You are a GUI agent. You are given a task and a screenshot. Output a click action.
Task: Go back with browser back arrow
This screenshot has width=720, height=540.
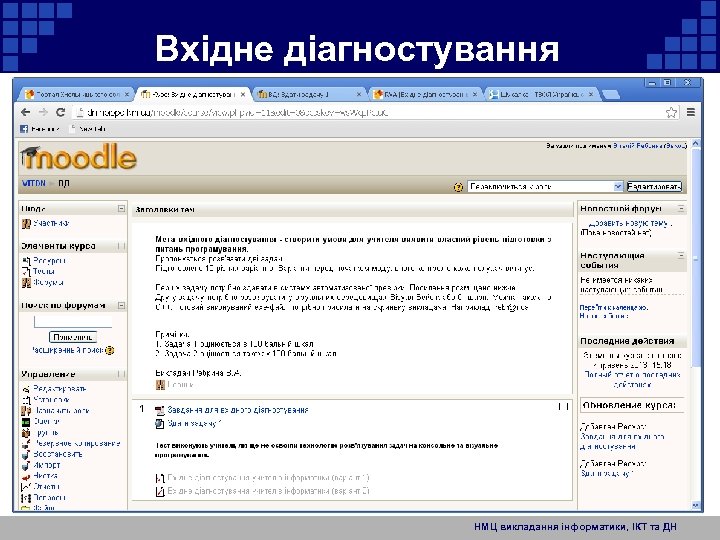click(x=26, y=112)
